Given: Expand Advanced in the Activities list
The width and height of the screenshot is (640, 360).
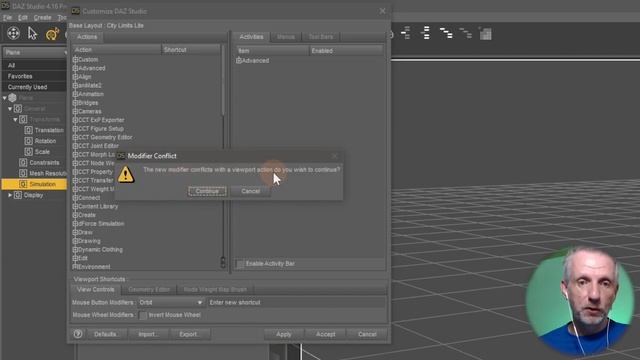Looking at the screenshot, I should pyautogui.click(x=239, y=60).
